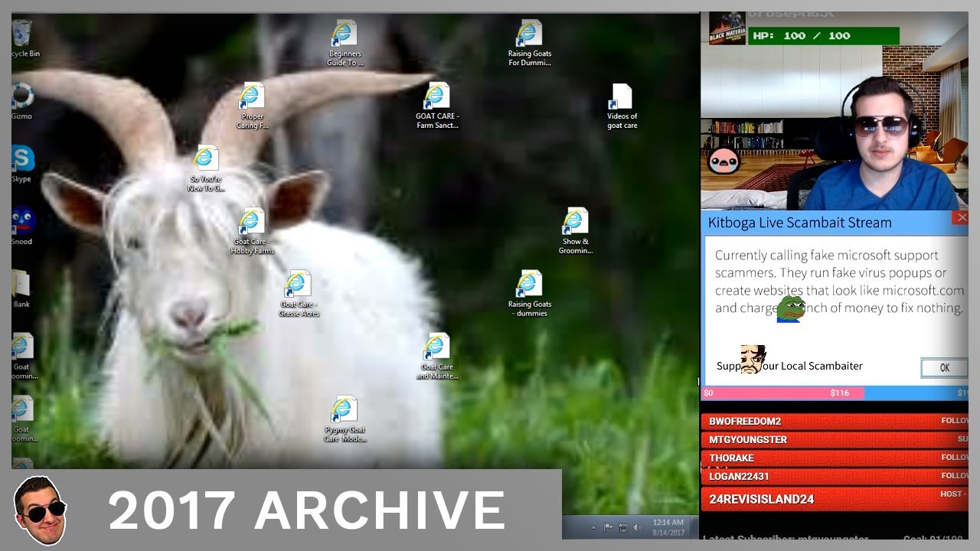Select 24REVISISLAND24 host entry
The height and width of the screenshot is (551, 980).
tap(835, 498)
